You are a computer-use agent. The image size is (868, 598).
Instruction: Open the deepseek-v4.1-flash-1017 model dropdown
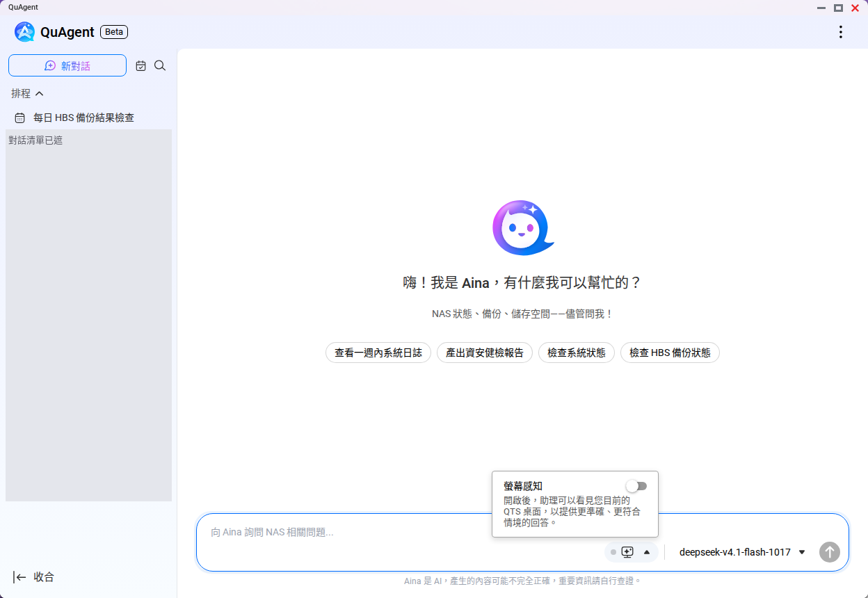pyautogui.click(x=742, y=552)
